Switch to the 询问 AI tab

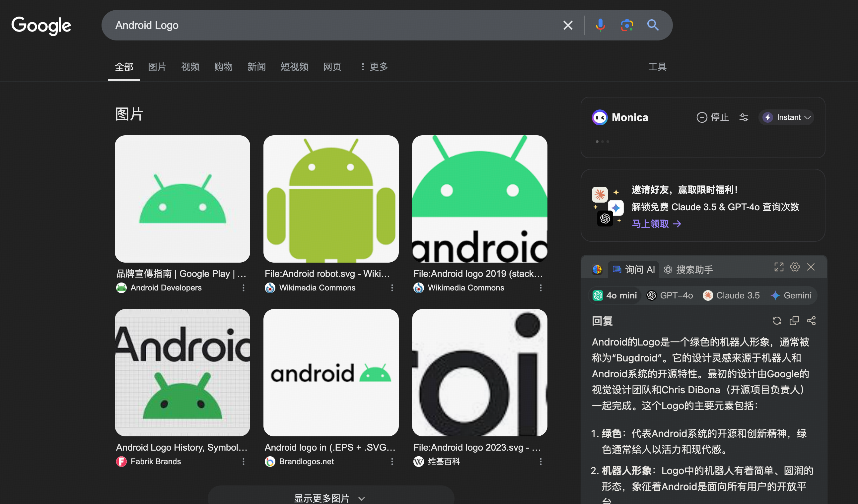click(x=633, y=270)
